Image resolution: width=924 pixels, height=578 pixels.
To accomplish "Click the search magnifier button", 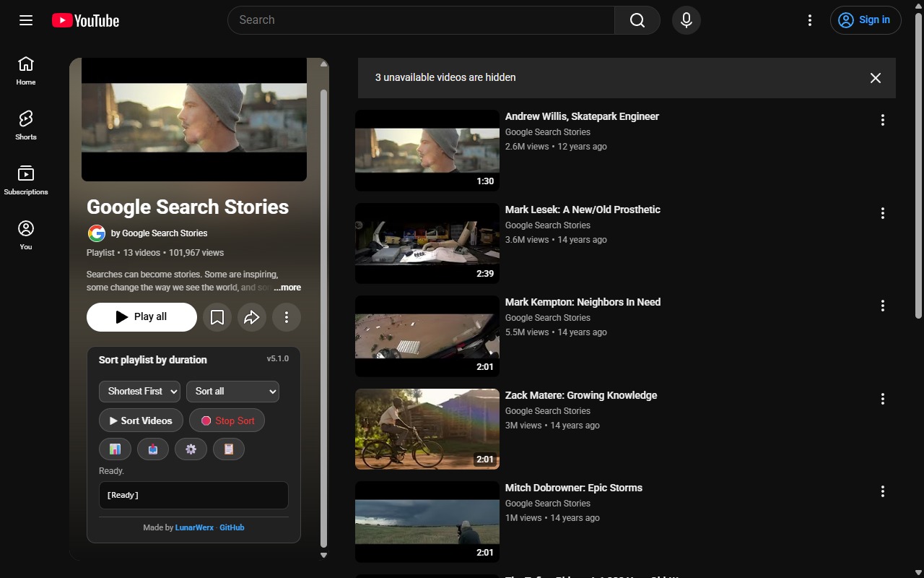I will (x=637, y=20).
